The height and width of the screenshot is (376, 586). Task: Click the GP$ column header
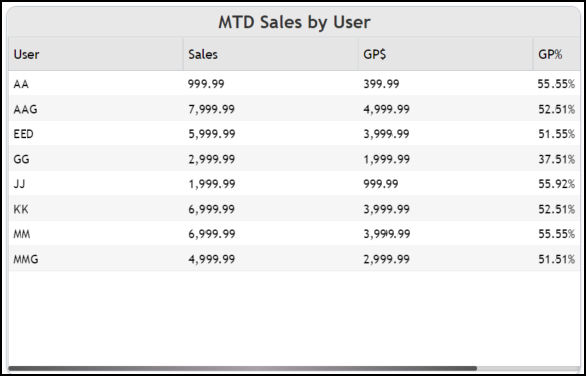click(x=445, y=54)
